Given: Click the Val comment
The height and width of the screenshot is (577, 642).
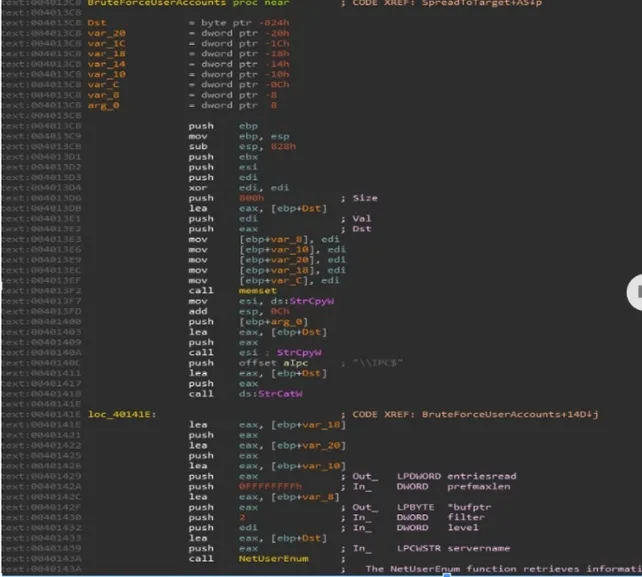Looking at the screenshot, I should [x=362, y=219].
